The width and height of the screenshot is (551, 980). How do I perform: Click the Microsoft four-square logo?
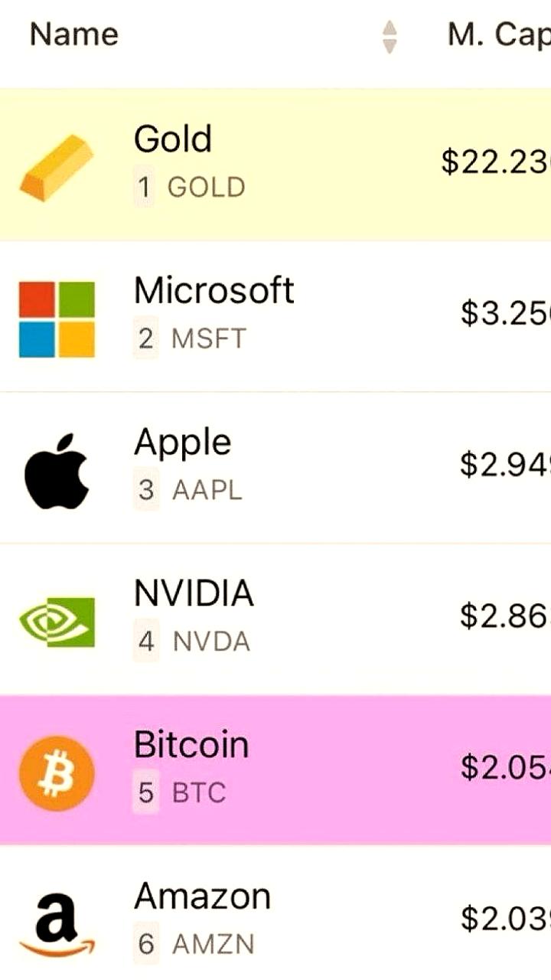click(57, 319)
